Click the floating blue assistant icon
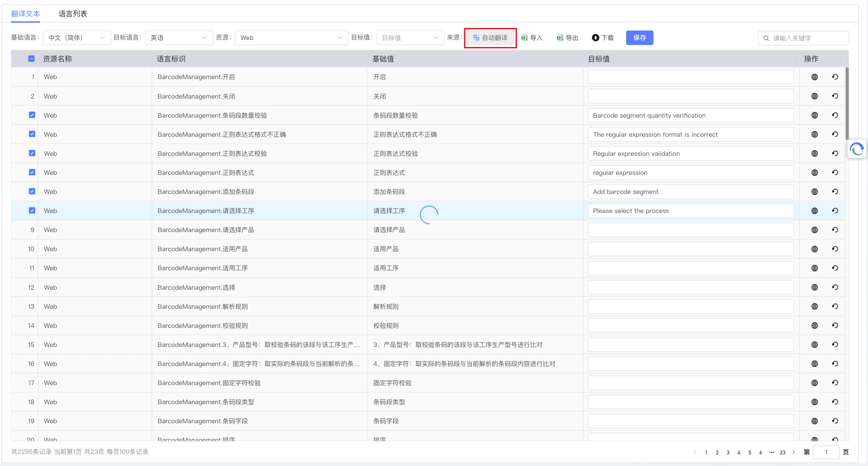 [x=856, y=149]
